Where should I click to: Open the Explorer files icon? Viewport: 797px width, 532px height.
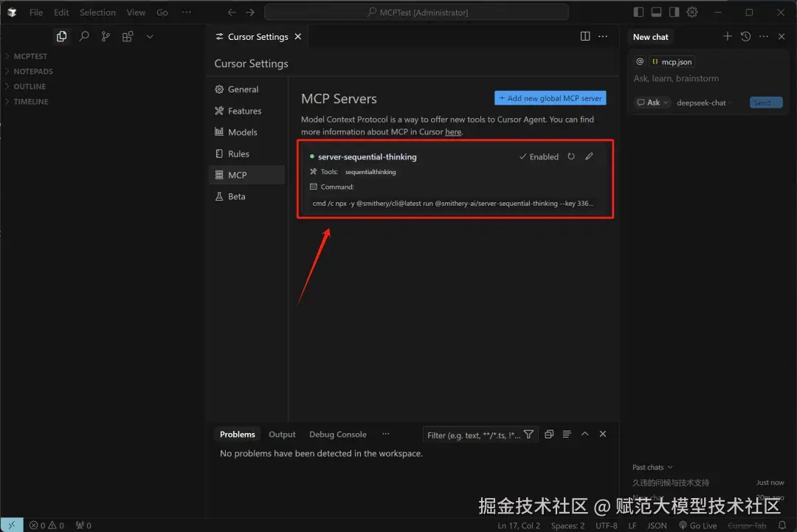61,37
